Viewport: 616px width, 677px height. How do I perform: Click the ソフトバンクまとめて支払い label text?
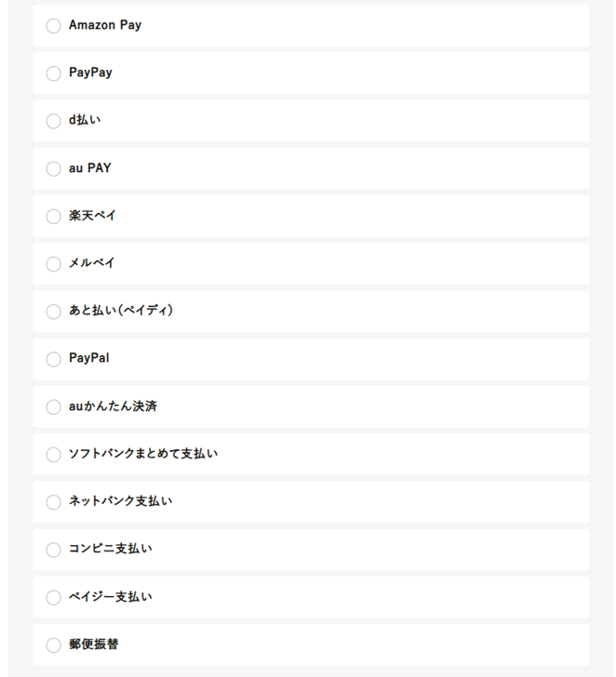[143, 454]
